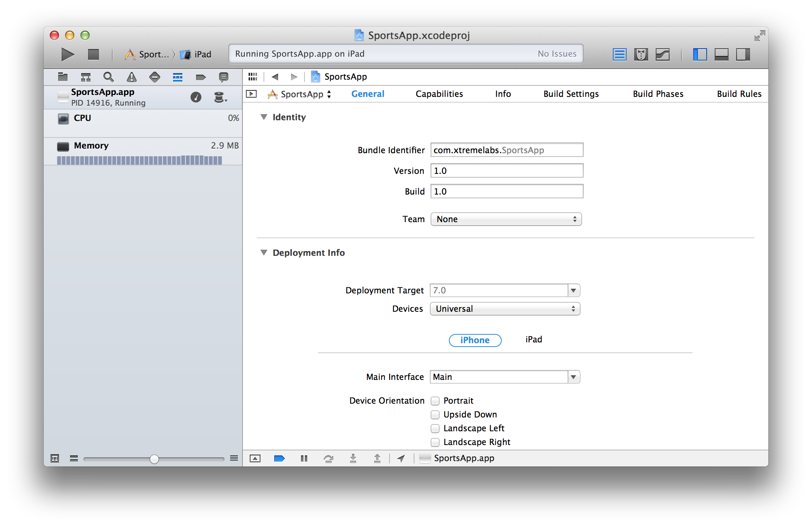Click the Run (play) button
This screenshot has width=812, height=527.
point(68,54)
